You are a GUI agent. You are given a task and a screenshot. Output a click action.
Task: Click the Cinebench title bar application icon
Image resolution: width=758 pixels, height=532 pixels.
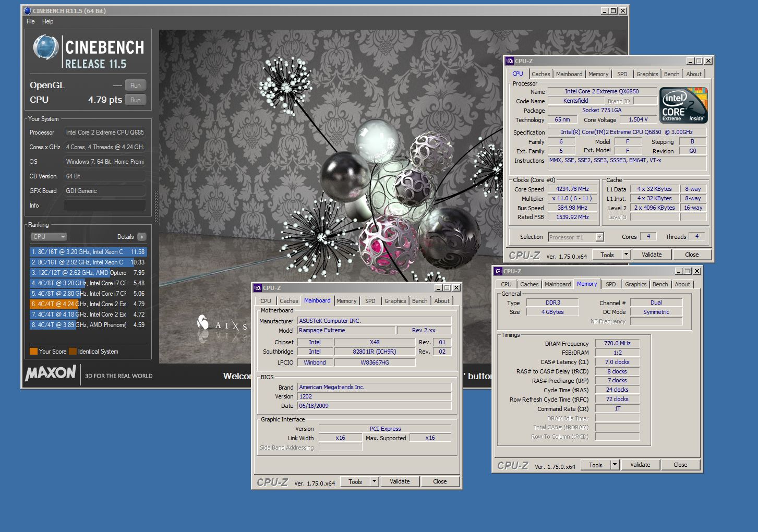27,10
